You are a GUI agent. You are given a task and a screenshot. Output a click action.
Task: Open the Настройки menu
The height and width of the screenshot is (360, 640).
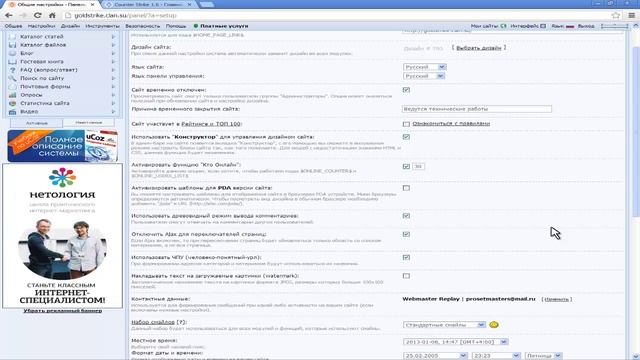click(x=41, y=26)
